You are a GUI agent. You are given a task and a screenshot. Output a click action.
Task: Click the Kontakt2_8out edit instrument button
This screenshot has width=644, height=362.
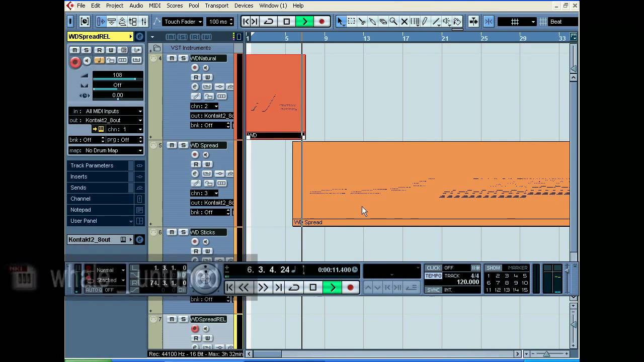(139, 240)
